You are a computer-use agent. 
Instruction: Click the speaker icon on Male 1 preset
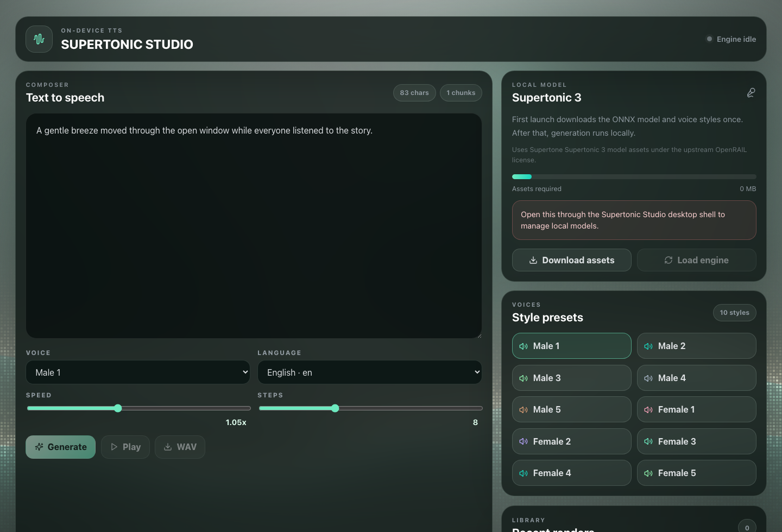tap(524, 346)
